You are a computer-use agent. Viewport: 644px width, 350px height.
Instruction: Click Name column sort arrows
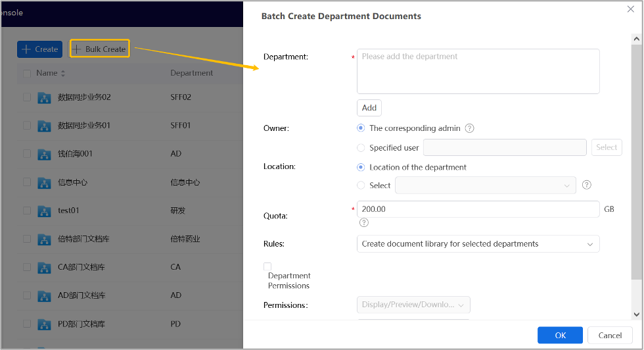pyautogui.click(x=63, y=73)
